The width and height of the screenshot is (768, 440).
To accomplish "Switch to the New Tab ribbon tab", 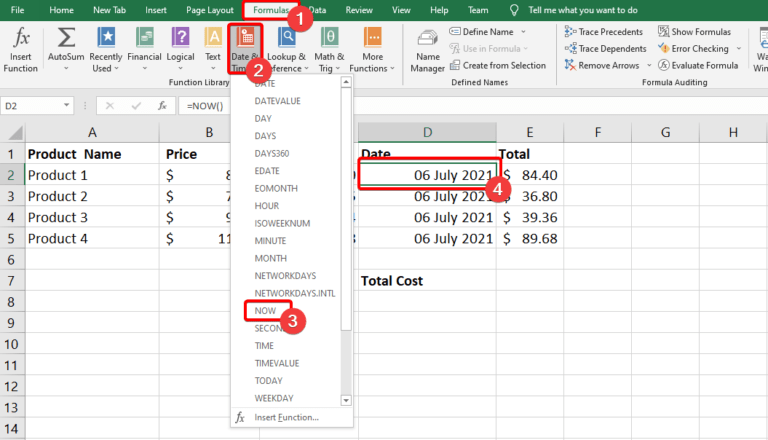I will [x=109, y=10].
